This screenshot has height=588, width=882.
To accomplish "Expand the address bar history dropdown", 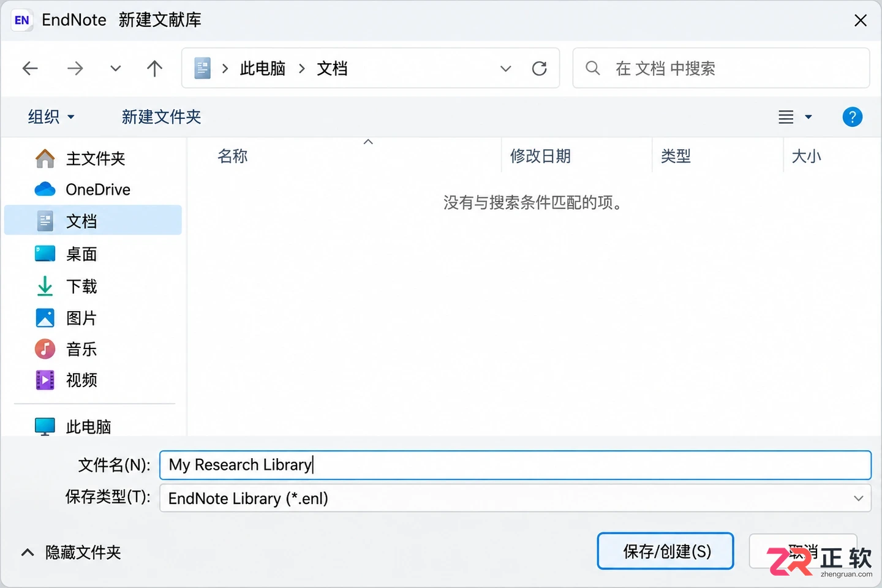I will (505, 69).
